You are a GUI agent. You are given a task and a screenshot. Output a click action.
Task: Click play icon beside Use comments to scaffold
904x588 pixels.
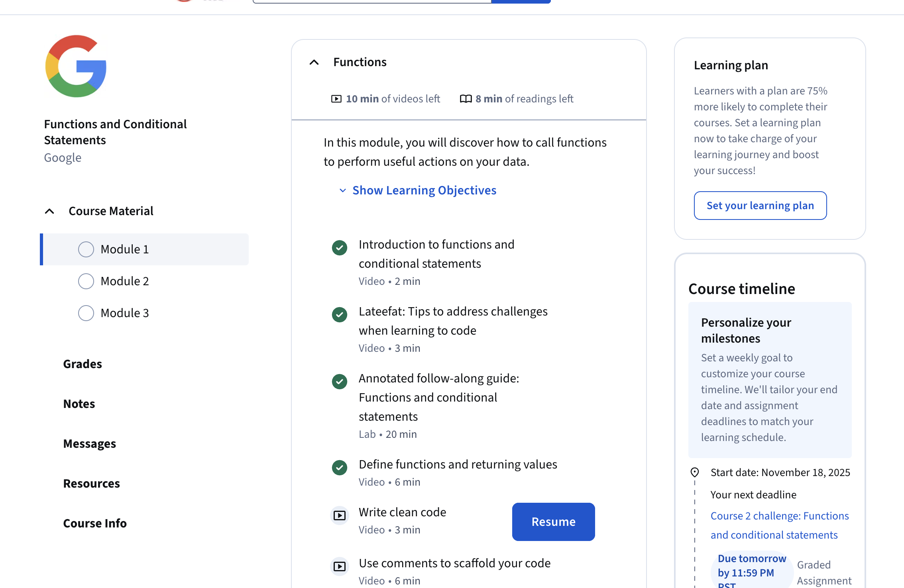(340, 566)
